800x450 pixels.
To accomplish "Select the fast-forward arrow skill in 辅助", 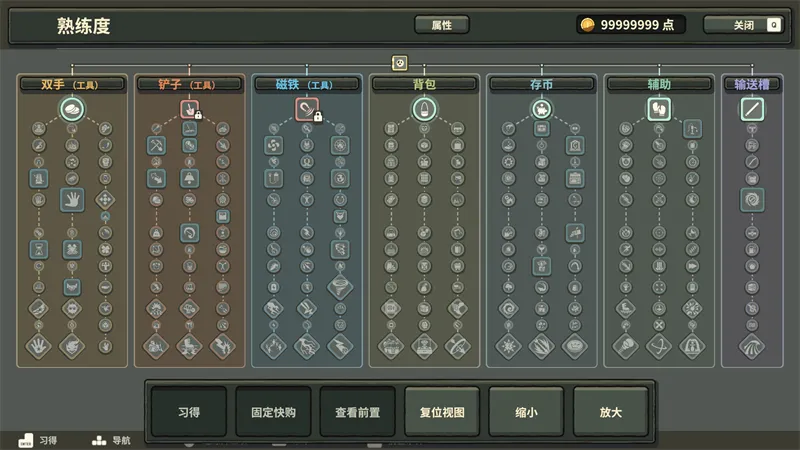I will (x=692, y=266).
